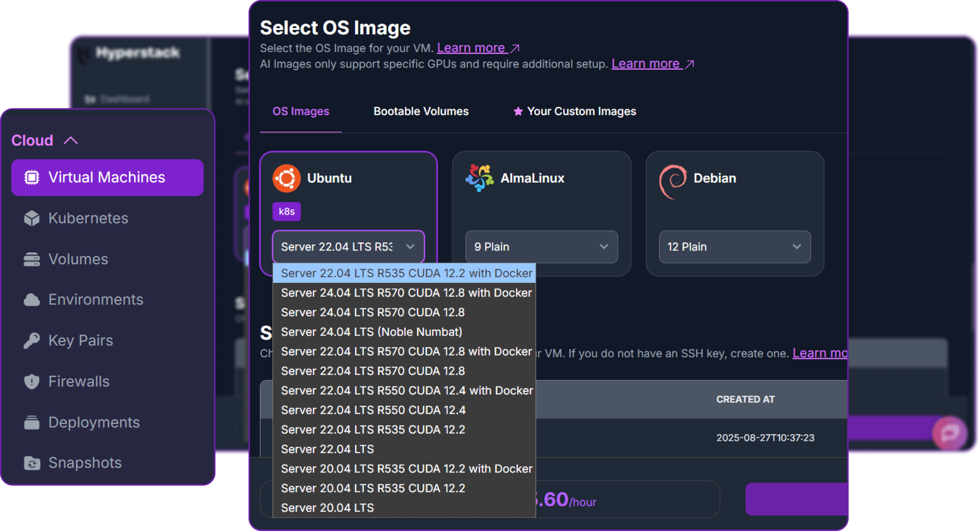Image resolution: width=980 pixels, height=531 pixels.
Task: Open the AlmaLinux 9 Plain version dropdown
Action: (541, 247)
